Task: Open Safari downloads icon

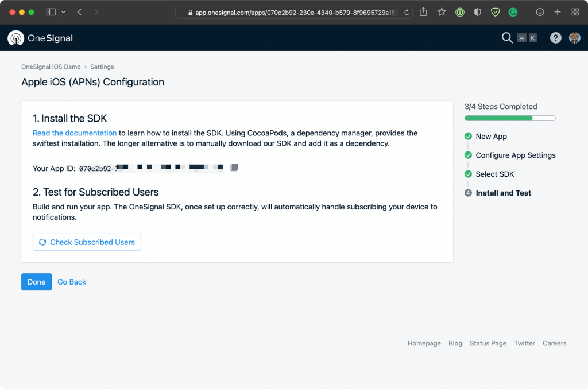Action: 540,13
